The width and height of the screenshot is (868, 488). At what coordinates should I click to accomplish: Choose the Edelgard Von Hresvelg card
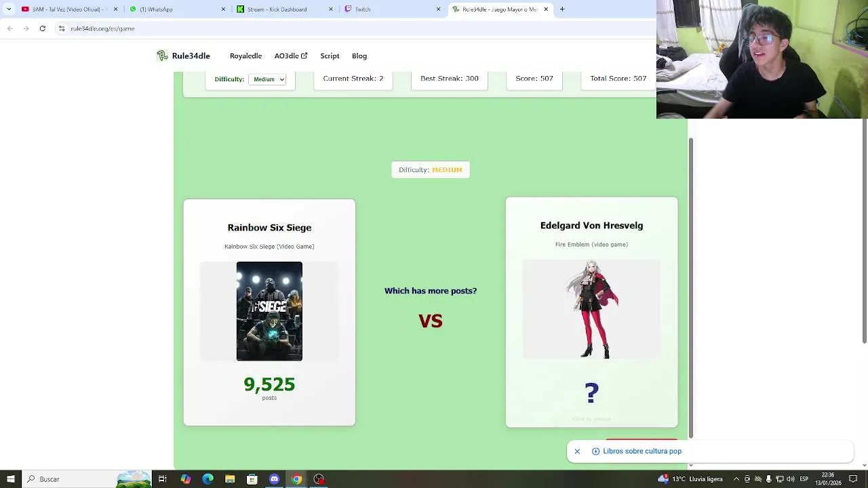tap(591, 312)
